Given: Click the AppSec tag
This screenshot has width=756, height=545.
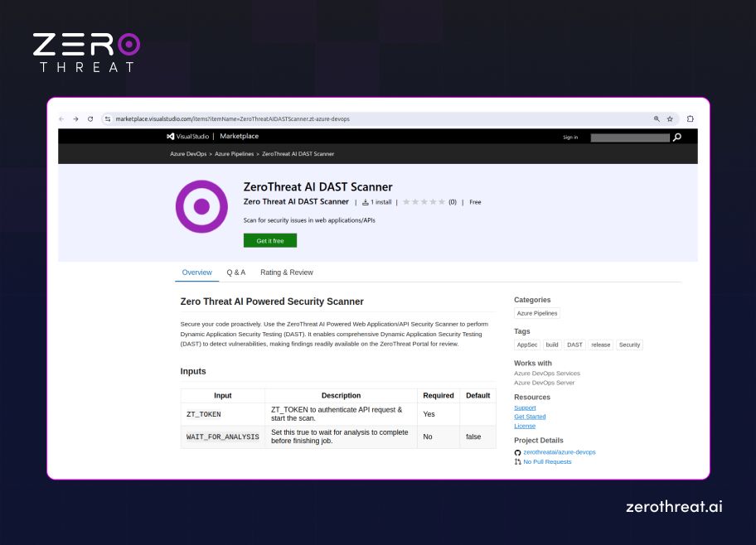Looking at the screenshot, I should [x=527, y=345].
